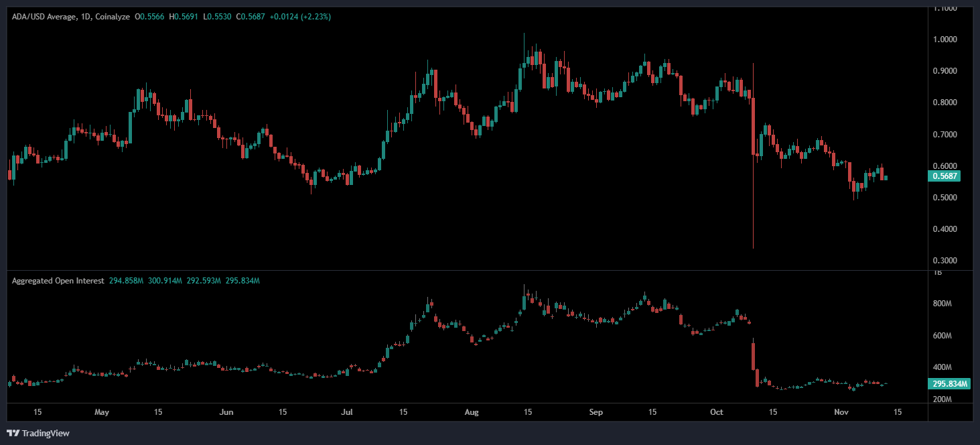Screen dimensions: 980x445
Task: Select the Aug label on time axis
Action: pos(472,411)
